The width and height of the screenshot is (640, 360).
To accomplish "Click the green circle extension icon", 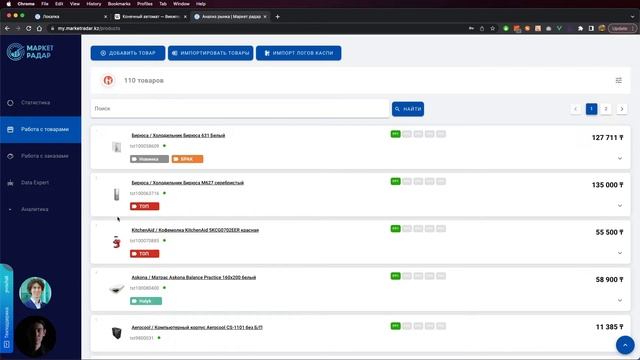I will tap(506, 29).
